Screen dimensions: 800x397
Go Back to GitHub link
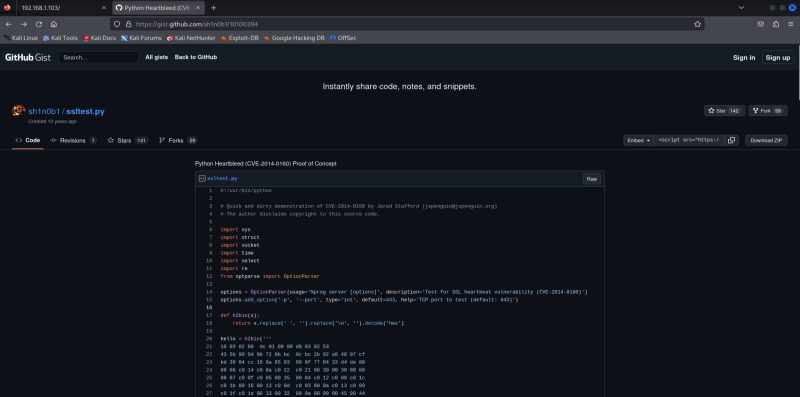click(196, 57)
